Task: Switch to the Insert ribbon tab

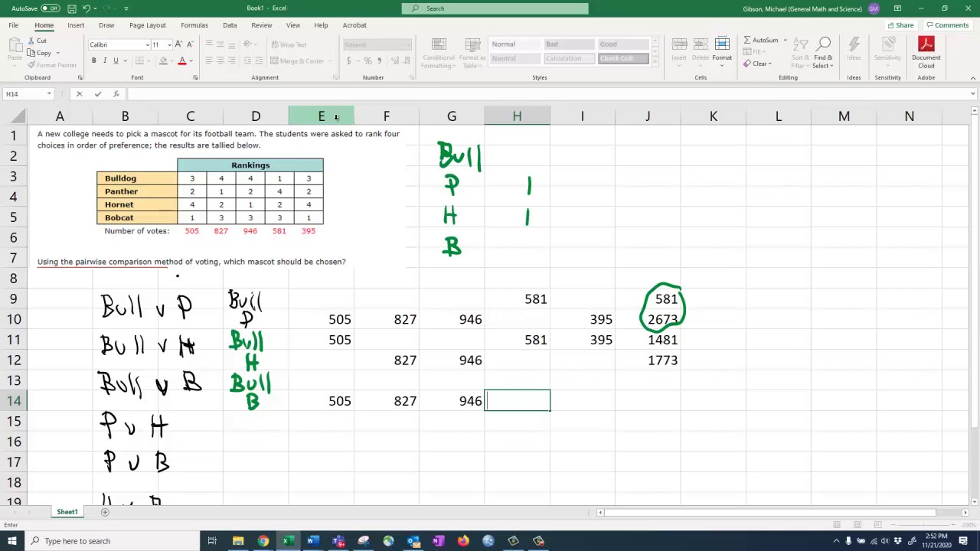Action: pyautogui.click(x=76, y=25)
